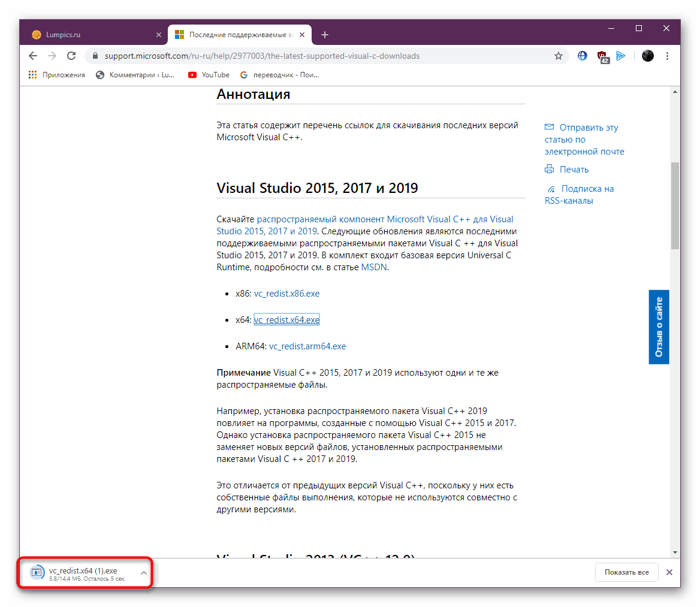Open the распространяемый компонент Microsoft Visual C++ link
The image size is (700, 607).
365,225
